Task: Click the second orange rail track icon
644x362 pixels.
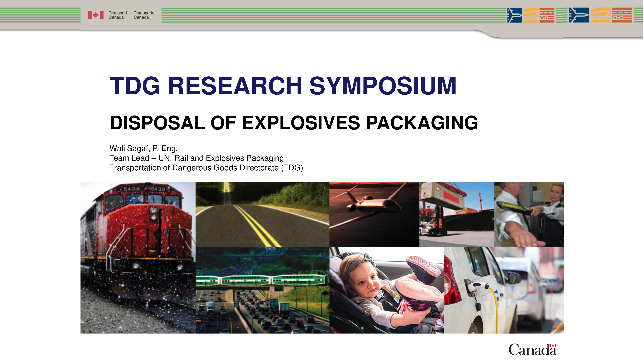Action: [622, 15]
